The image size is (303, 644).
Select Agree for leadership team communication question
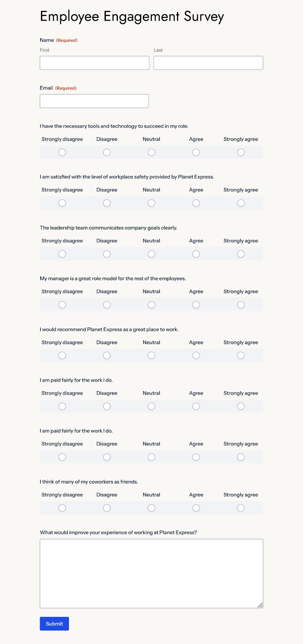point(196,254)
